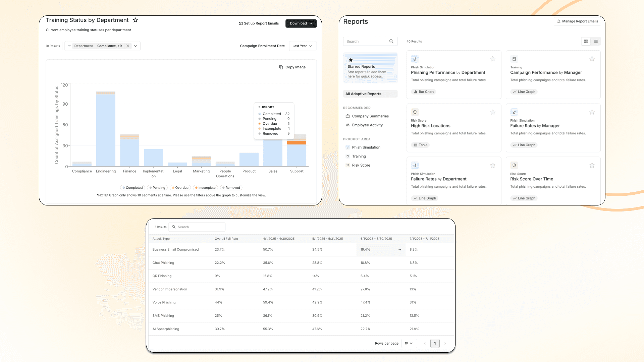This screenshot has height=362, width=644.
Task: Open the Starred Reports panel
Action: (370, 68)
